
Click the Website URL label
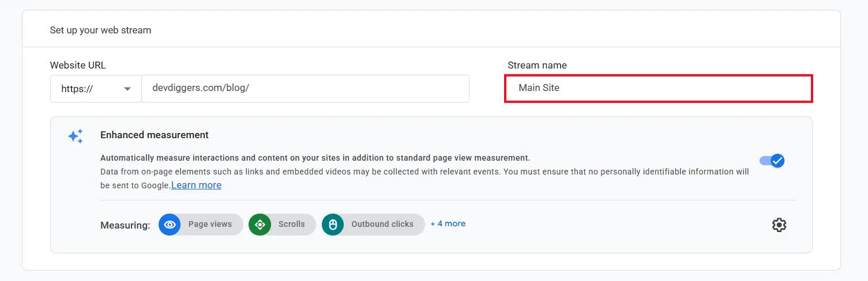click(x=78, y=65)
